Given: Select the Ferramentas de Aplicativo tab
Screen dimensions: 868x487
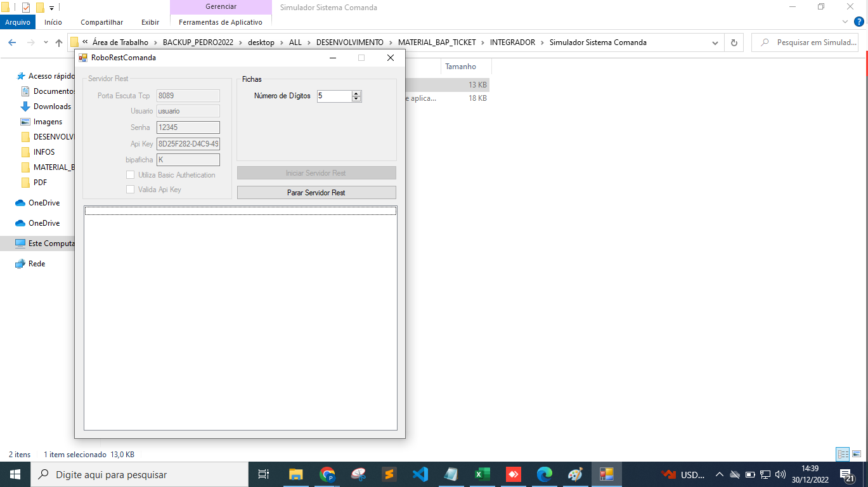Looking at the screenshot, I should [x=221, y=22].
